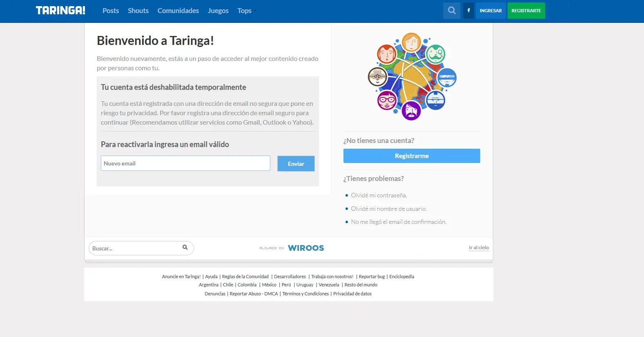Viewport: 644px width, 337px height.
Task: Click the Taringa! logo
Action: click(60, 11)
